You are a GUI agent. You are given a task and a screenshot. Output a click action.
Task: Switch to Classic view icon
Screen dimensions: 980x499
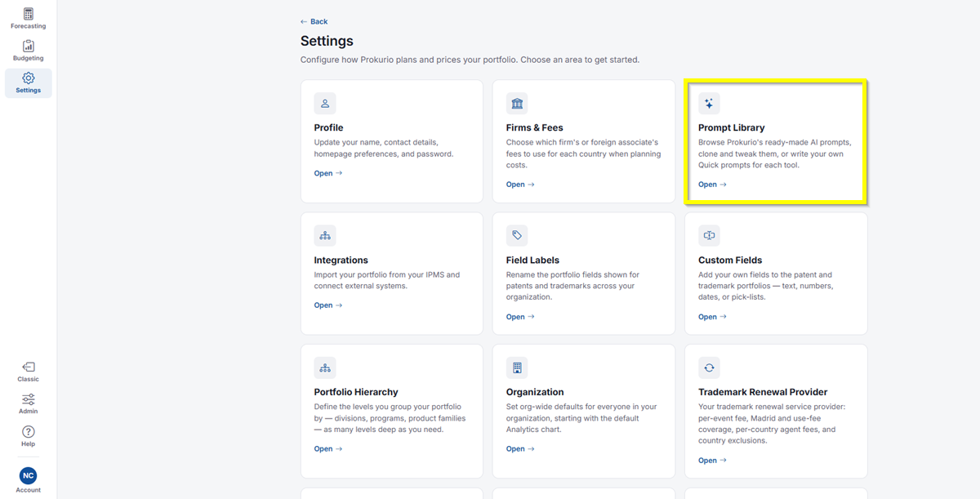[x=29, y=367]
